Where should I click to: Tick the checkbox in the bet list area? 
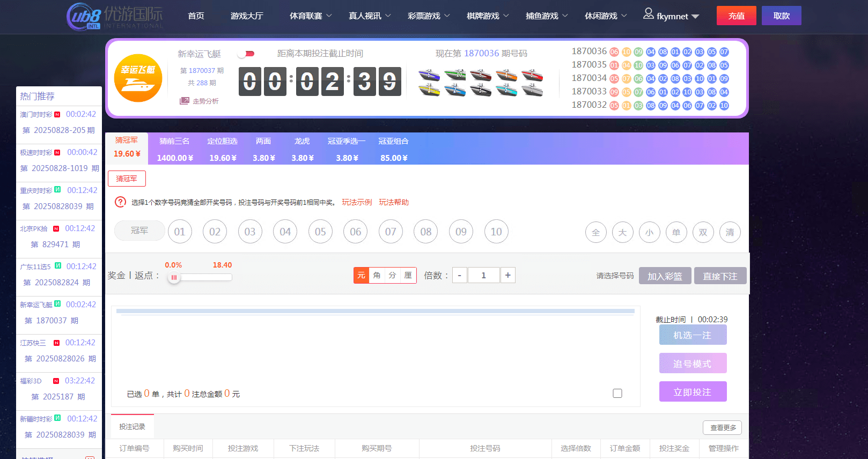coord(617,393)
